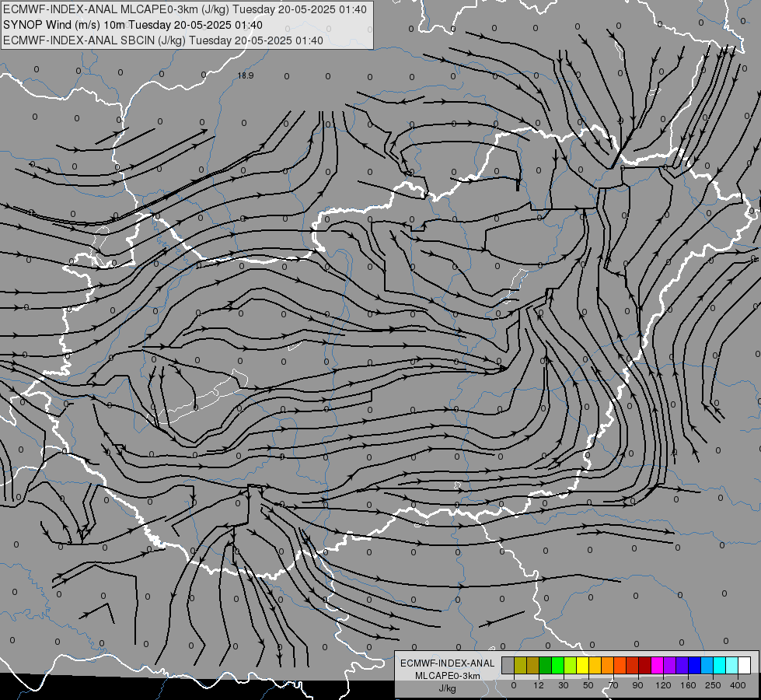Image resolution: width=761 pixels, height=700 pixels.
Task: Click the legend tick value 90
Action: 637,685
